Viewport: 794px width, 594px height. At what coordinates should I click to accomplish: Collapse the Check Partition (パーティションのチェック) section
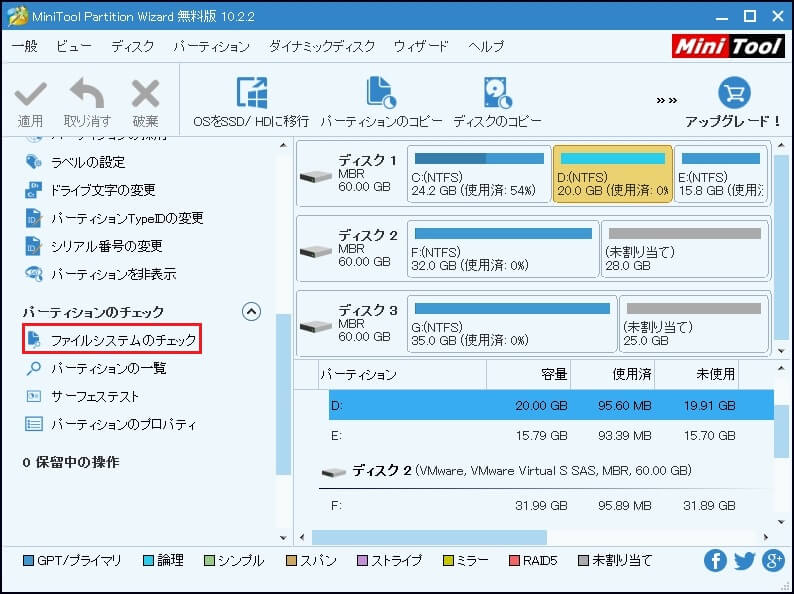tap(251, 311)
